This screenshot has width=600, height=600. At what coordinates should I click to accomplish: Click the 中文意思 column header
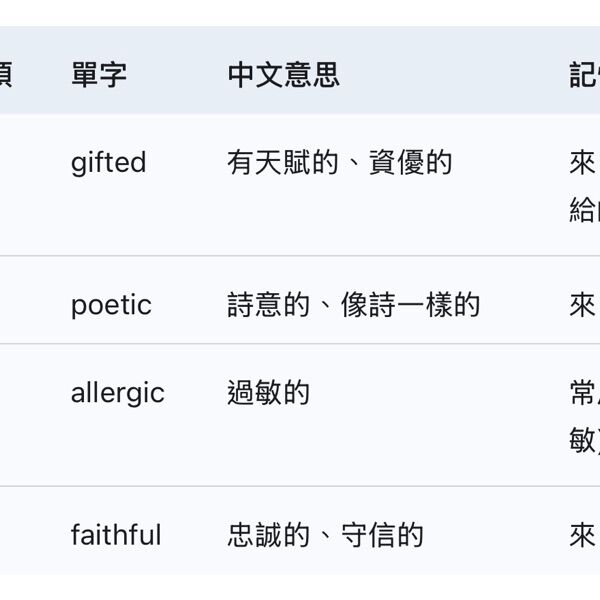pyautogui.click(x=283, y=75)
